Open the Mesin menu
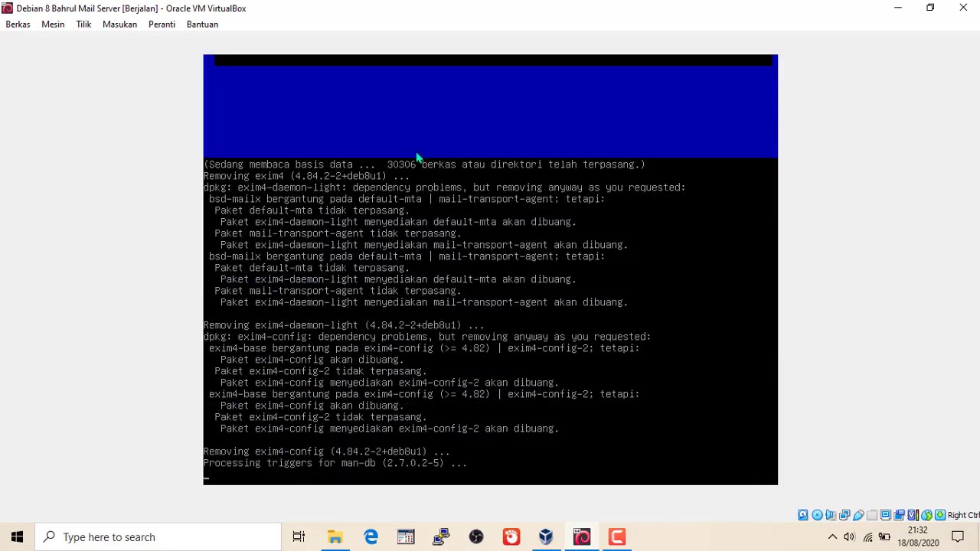The width and height of the screenshot is (980, 551). 53,24
